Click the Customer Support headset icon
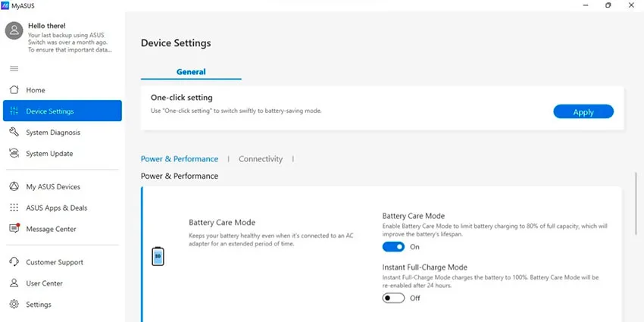This screenshot has width=644, height=322. pyautogui.click(x=14, y=261)
